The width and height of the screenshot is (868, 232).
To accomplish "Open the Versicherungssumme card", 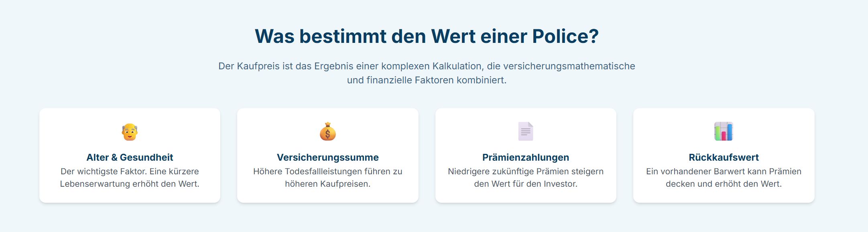I will (328, 155).
